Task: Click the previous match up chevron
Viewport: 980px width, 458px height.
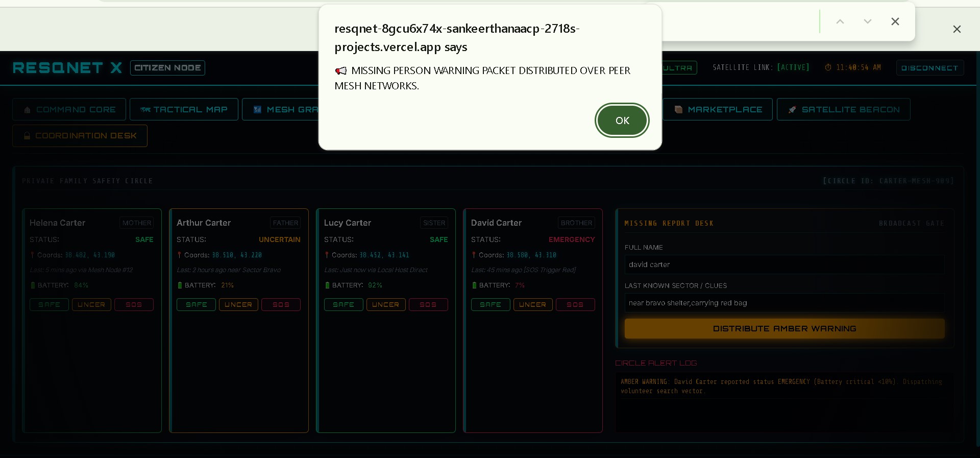Action: point(840,21)
